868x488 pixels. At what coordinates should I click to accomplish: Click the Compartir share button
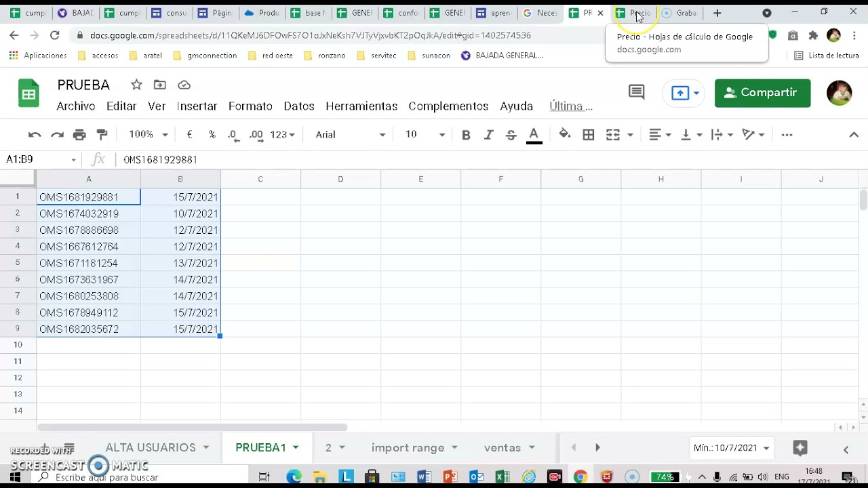point(762,93)
